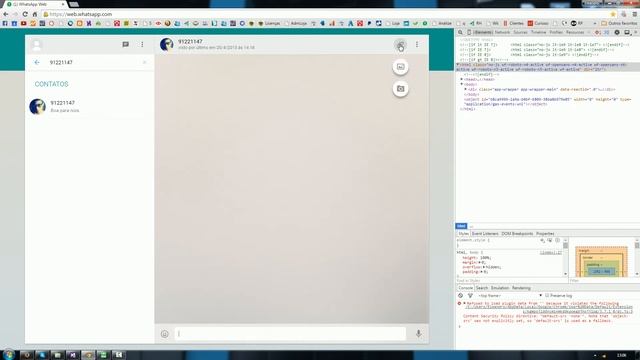This screenshot has height=360, width=640.
Task: Open the Event Listeners sidebar tab
Action: click(485, 233)
